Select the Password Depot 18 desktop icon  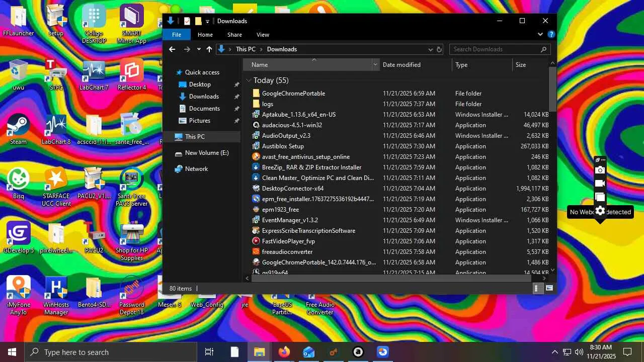pyautogui.click(x=132, y=296)
